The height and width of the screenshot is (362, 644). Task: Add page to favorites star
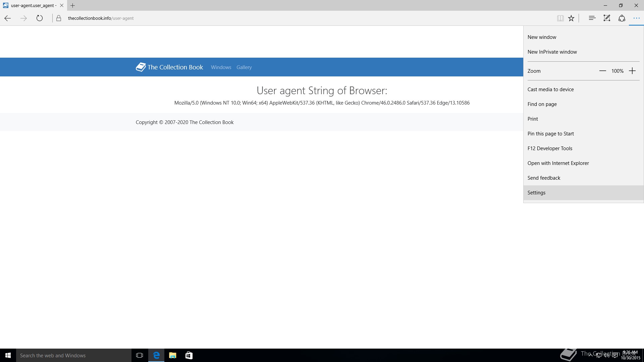coord(571,18)
